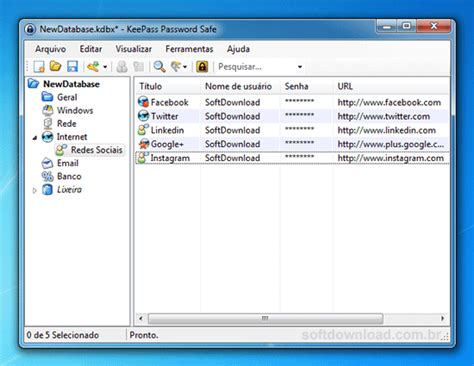Click the scrollbar left arrow
The width and height of the screenshot is (474, 366).
[141, 318]
